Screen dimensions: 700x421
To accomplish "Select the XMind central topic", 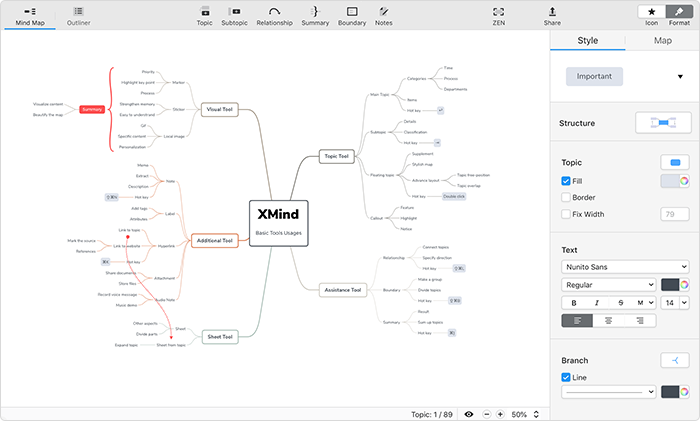I will 279,223.
